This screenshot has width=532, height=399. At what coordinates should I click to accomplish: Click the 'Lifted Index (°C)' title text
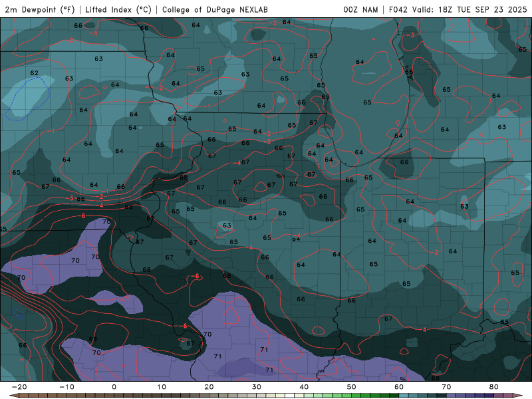pos(118,9)
